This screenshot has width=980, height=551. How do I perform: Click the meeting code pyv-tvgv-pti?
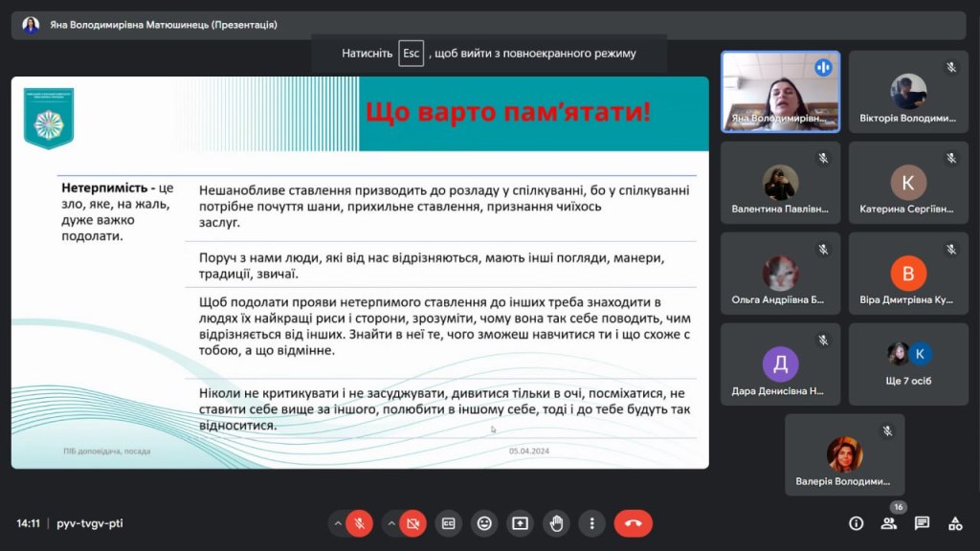pos(89,523)
